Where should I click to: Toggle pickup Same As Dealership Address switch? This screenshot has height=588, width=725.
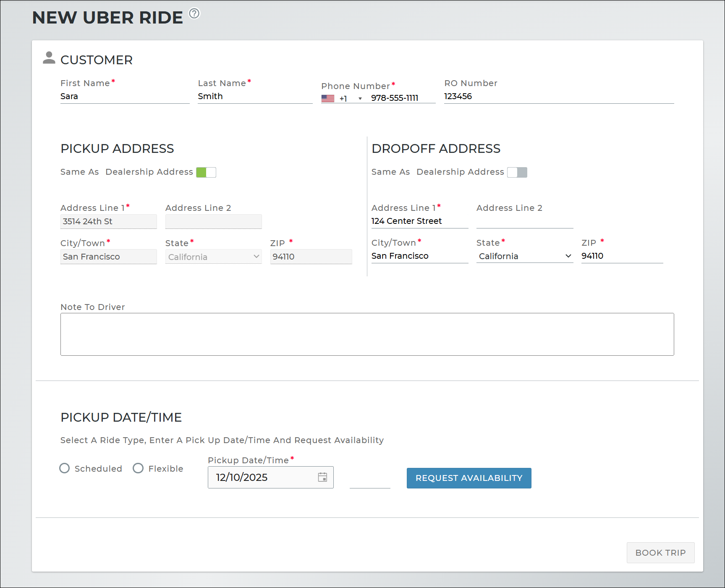point(206,172)
